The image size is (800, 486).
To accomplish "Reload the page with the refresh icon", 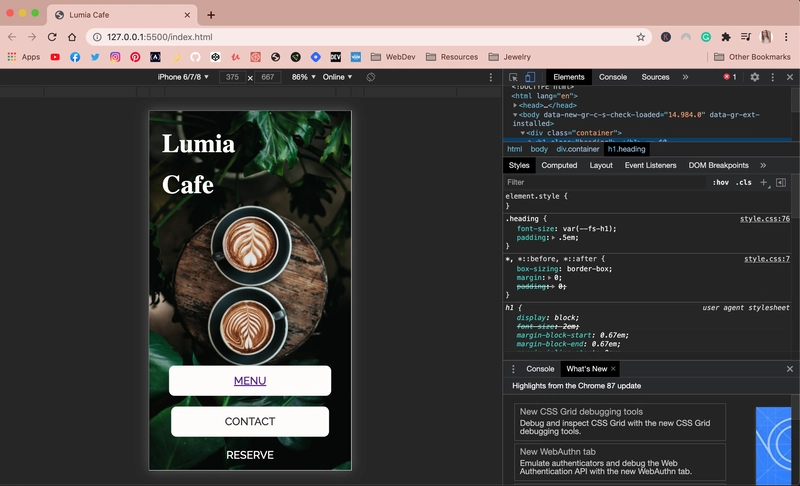I will pyautogui.click(x=52, y=37).
